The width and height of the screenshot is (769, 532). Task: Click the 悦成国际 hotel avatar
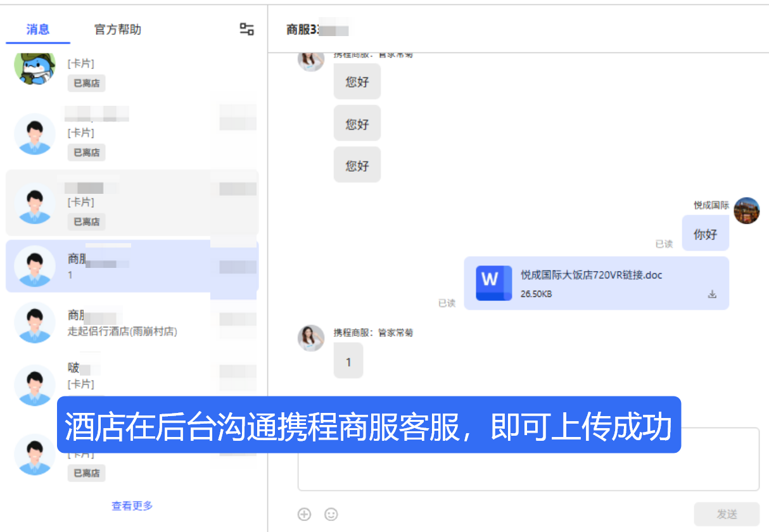(x=746, y=210)
